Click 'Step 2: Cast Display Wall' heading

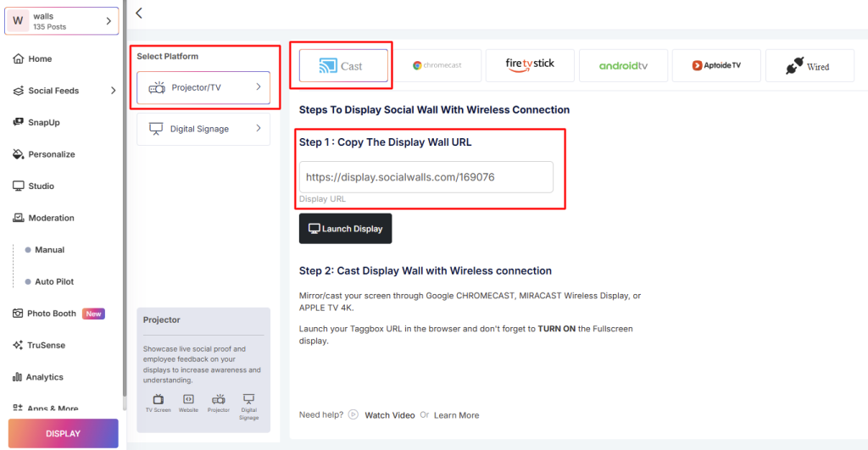pos(426,270)
